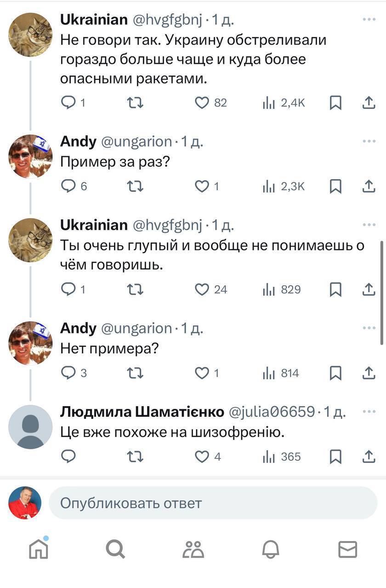Go to Home tab in bottom bar
The image size is (386, 588).
pyautogui.click(x=39, y=548)
